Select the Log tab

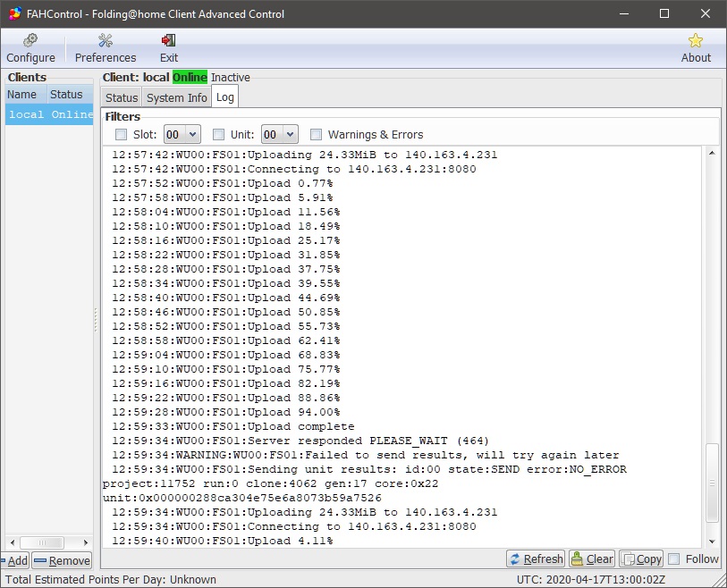224,97
